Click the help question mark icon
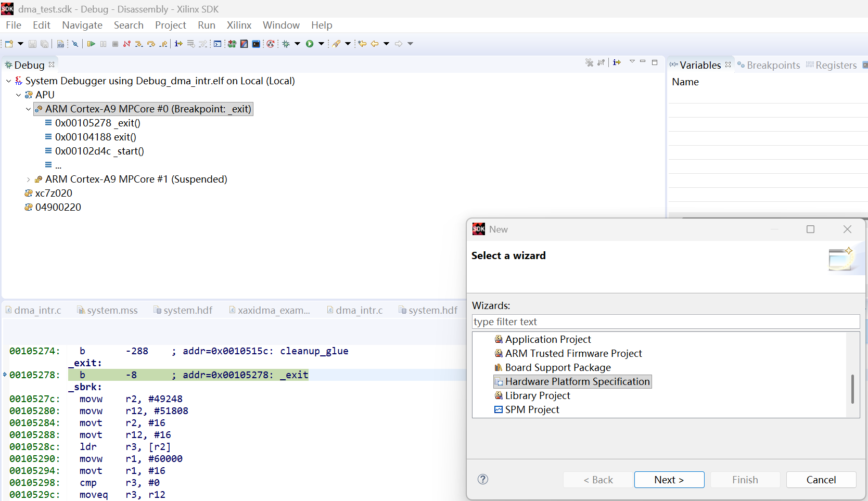This screenshot has width=868, height=501. (x=483, y=479)
